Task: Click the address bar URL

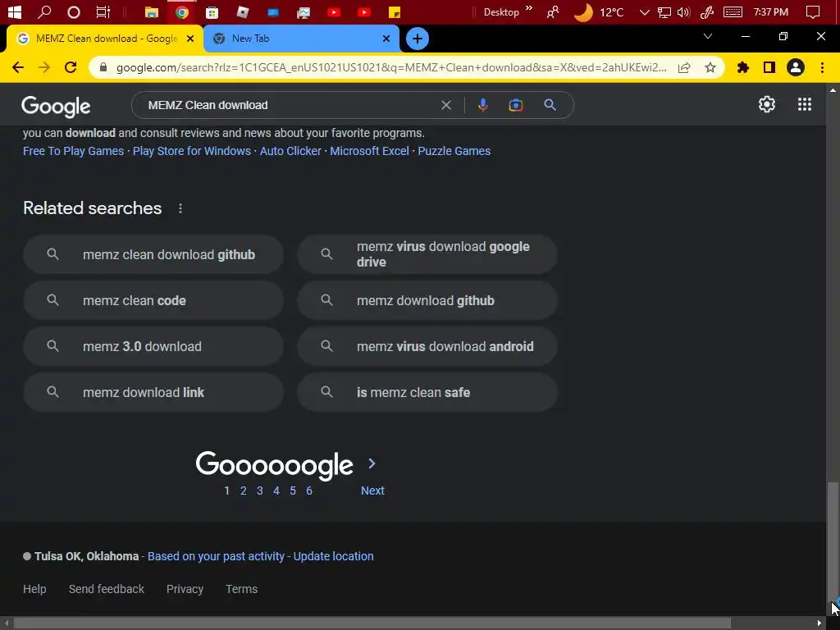Action: pos(391,67)
